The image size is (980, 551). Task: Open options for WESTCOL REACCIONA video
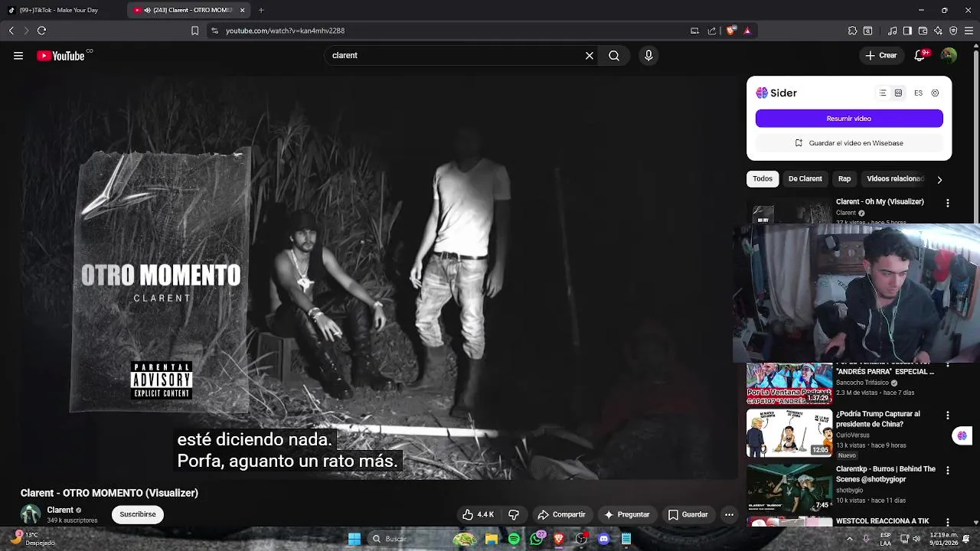(x=948, y=522)
